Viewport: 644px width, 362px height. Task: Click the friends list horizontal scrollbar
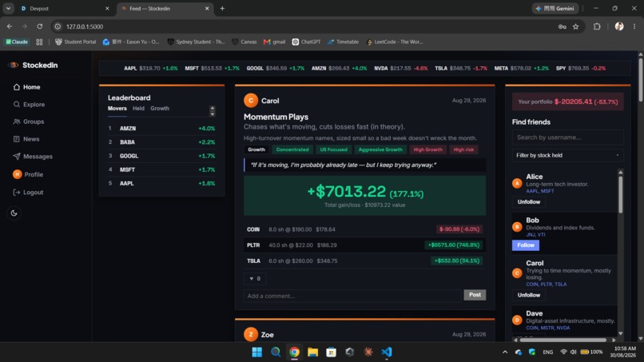tap(564, 340)
